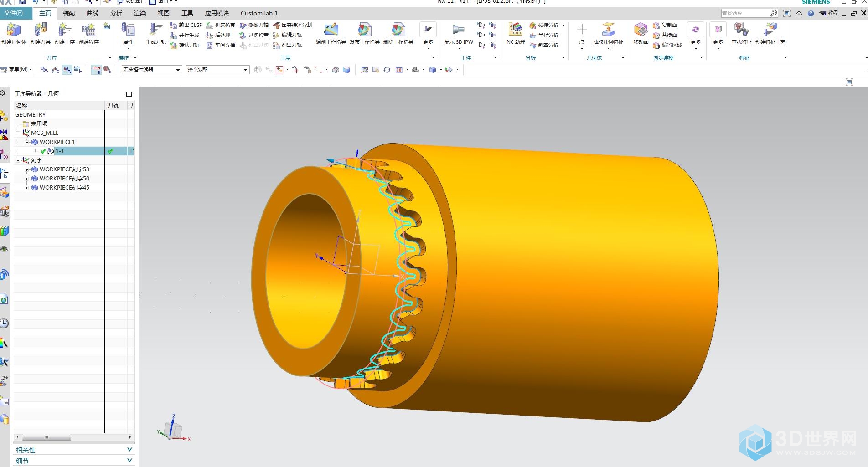Click the 查找特征 (Find Features) icon
Viewport: 868px width, 467px height.
741,30
